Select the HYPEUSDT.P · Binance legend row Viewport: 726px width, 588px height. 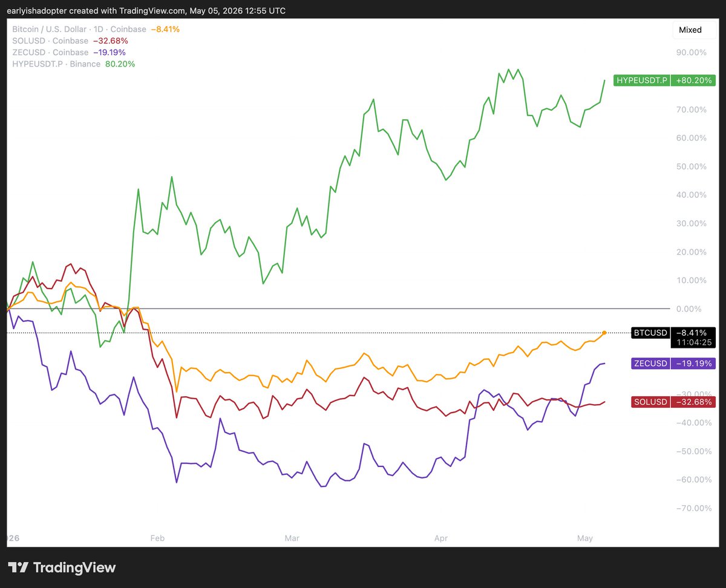[x=74, y=64]
